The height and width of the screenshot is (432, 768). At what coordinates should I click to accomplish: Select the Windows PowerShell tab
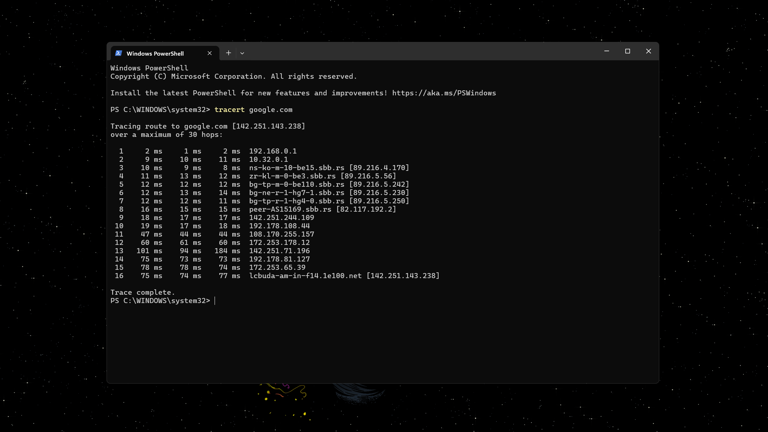click(164, 53)
